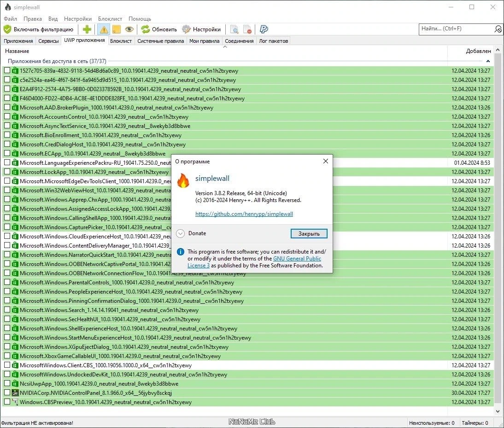
Task: Open Настройки from the toolbar gear icon
Action: (x=201, y=29)
